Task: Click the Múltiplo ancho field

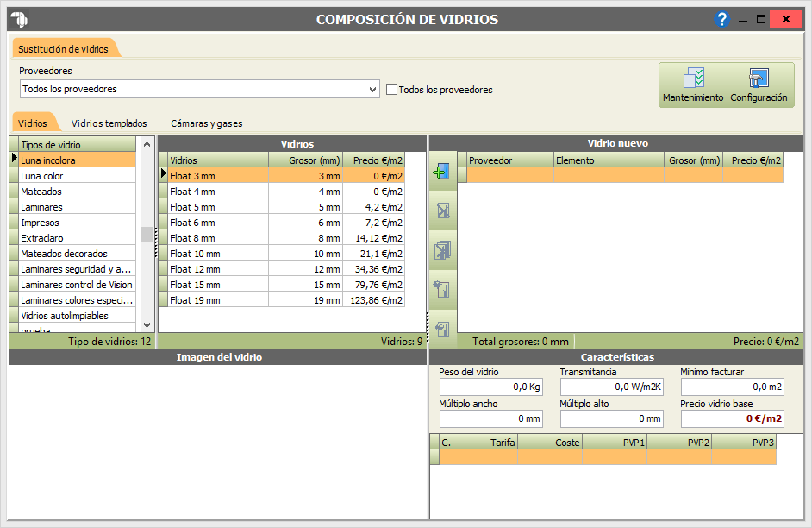Action: click(x=491, y=418)
